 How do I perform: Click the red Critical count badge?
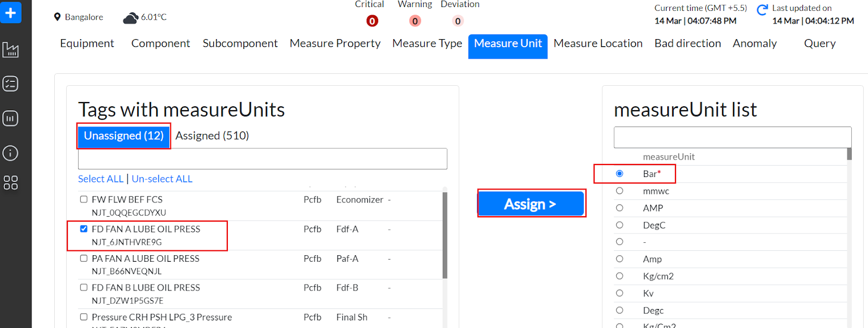tap(372, 21)
